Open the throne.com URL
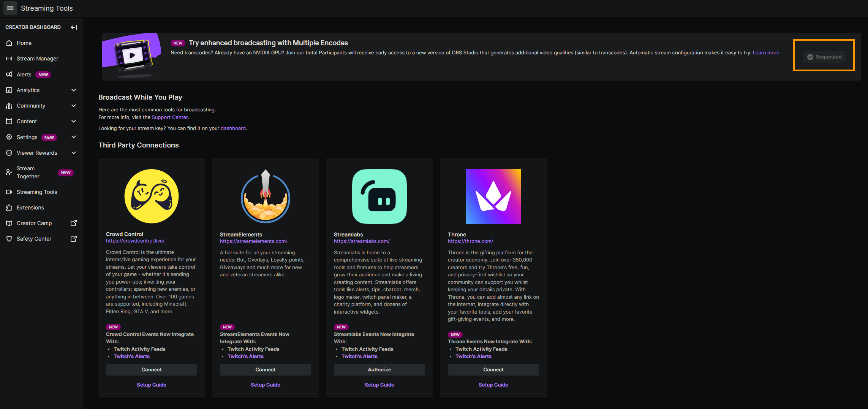This screenshot has height=409, width=868. point(470,241)
